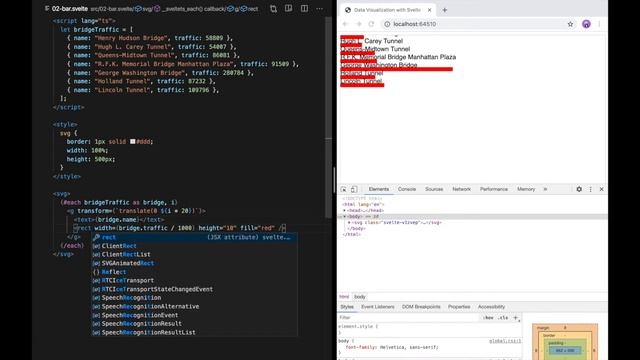Open the compare changes icon in the editor toolbar

(x=273, y=9)
